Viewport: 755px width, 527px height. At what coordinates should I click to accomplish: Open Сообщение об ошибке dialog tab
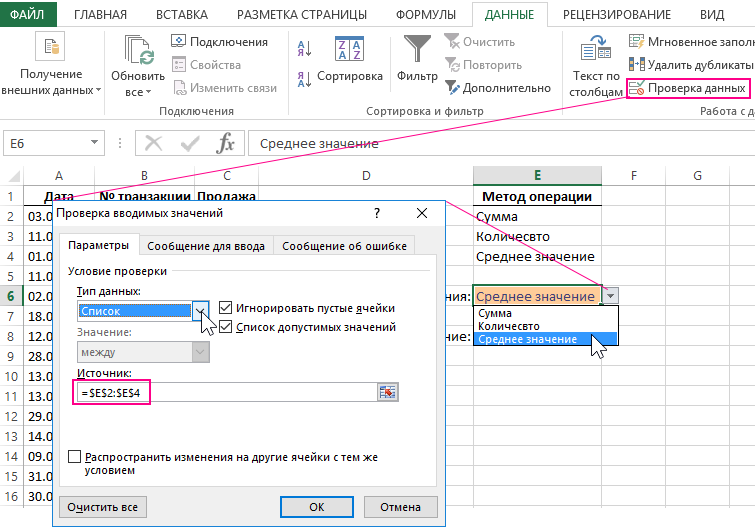pyautogui.click(x=344, y=246)
